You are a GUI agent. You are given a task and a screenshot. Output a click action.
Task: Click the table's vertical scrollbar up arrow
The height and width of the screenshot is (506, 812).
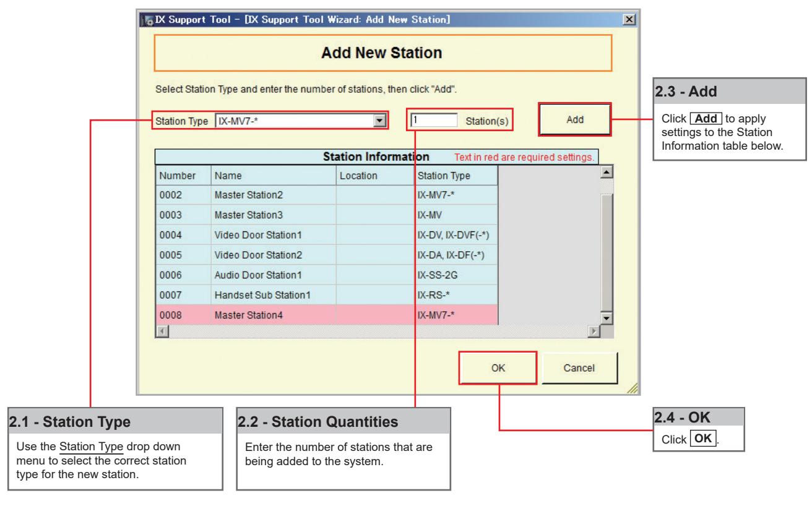(x=607, y=172)
